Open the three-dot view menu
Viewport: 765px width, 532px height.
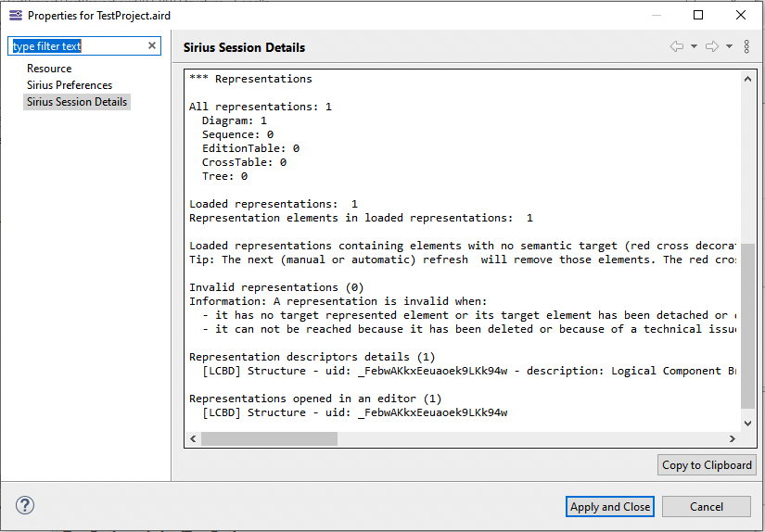[x=746, y=46]
